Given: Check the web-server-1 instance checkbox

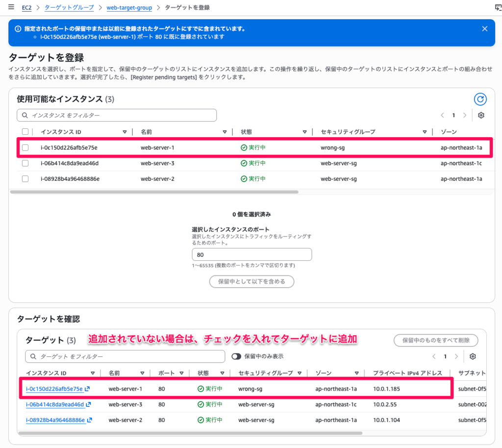Looking at the screenshot, I should point(25,148).
